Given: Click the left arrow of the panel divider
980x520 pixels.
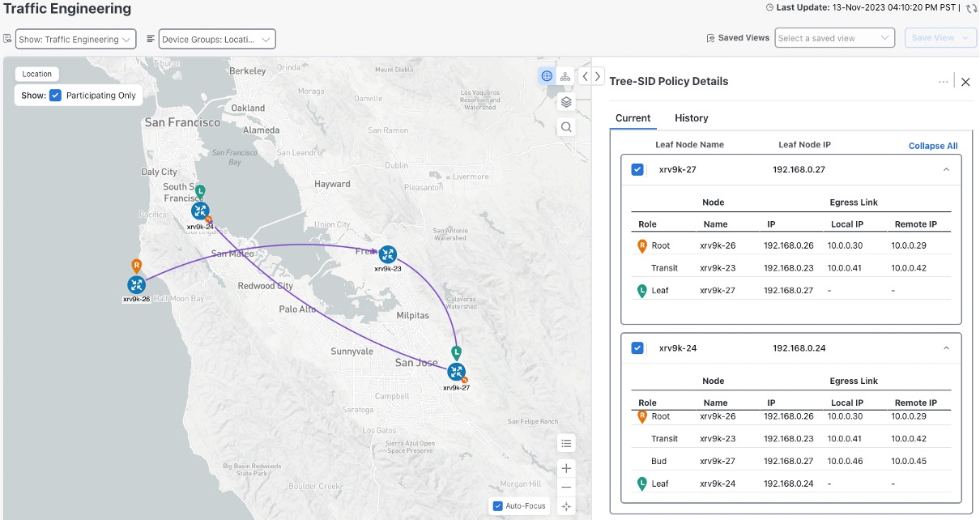Looking at the screenshot, I should click(585, 76).
